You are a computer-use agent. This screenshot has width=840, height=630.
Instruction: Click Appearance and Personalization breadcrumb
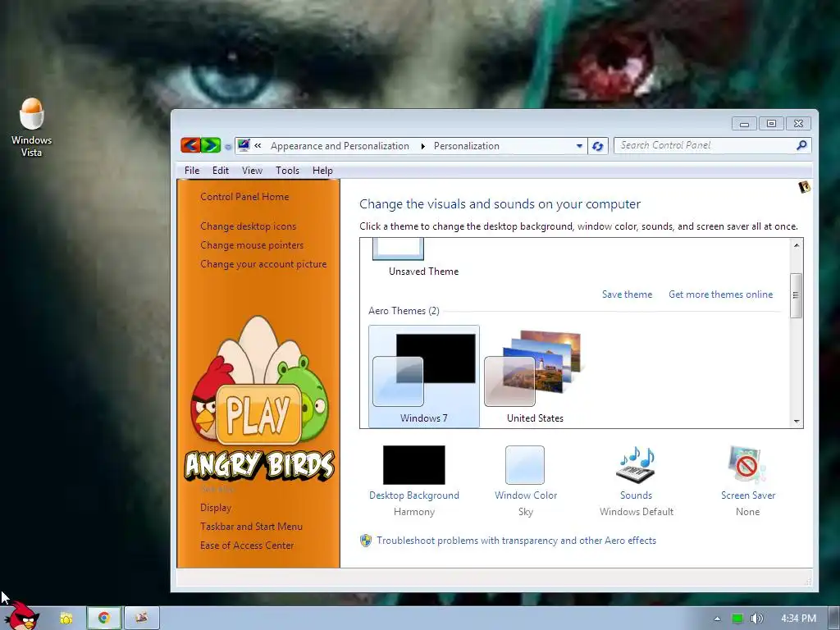pyautogui.click(x=340, y=146)
